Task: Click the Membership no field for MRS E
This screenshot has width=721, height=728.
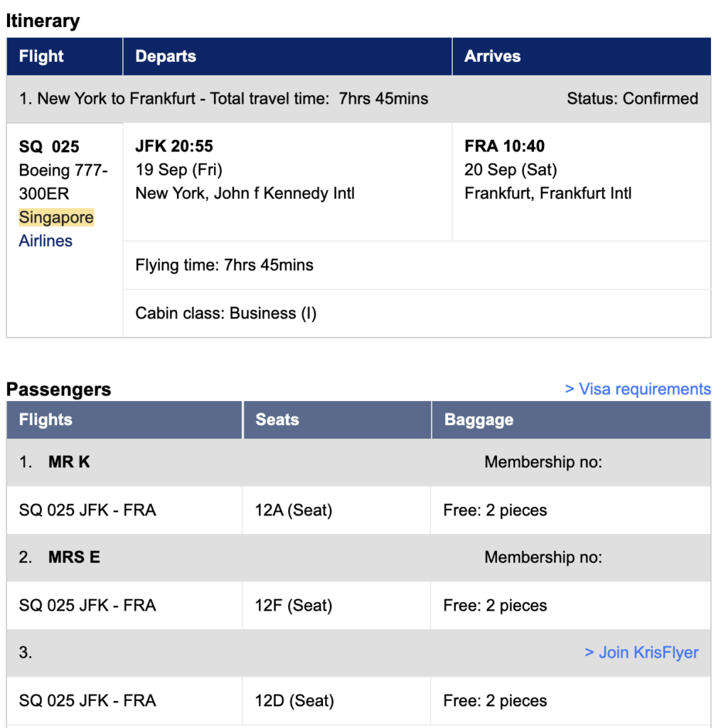Action: click(543, 557)
